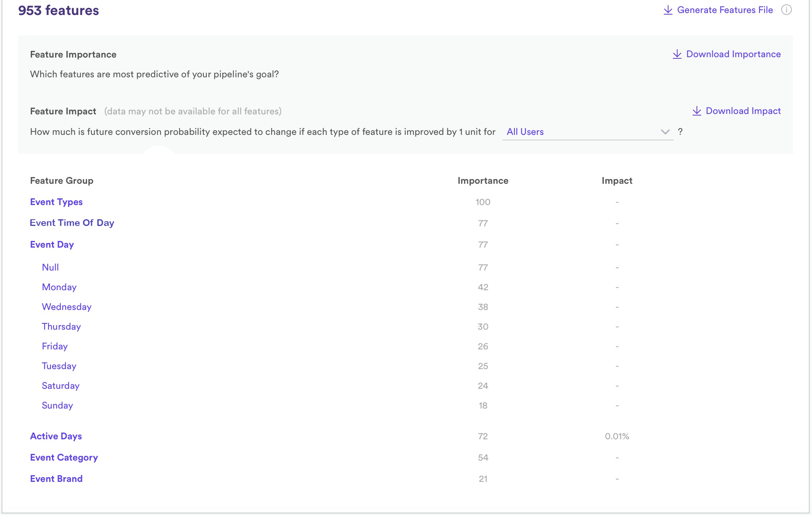The width and height of the screenshot is (812, 515).
Task: Click importance value 18 for Sunday
Action: click(x=483, y=405)
